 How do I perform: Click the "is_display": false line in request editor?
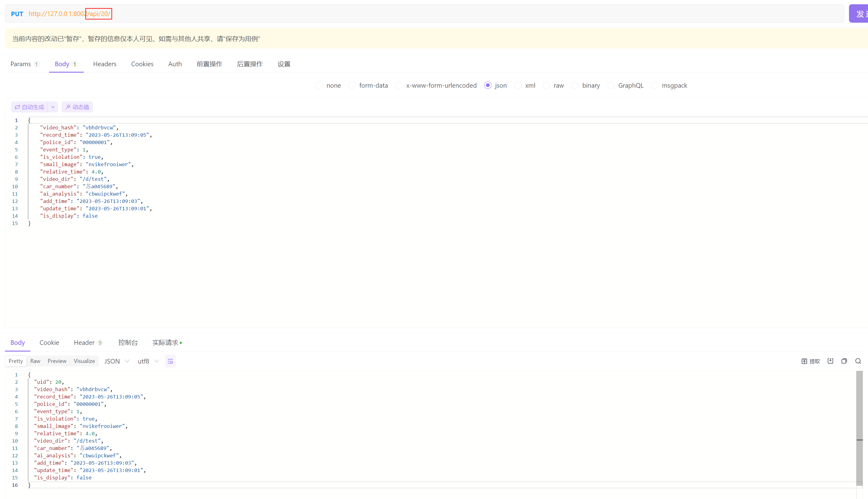pos(69,216)
